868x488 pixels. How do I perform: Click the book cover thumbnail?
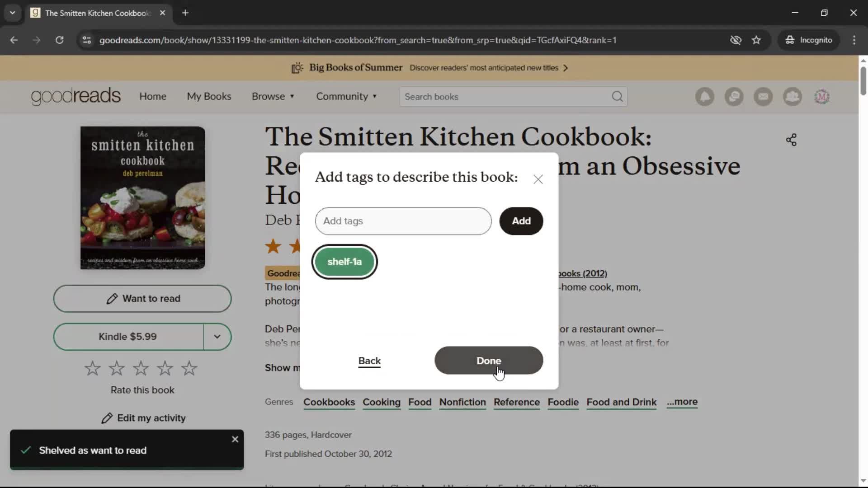pyautogui.click(x=143, y=198)
